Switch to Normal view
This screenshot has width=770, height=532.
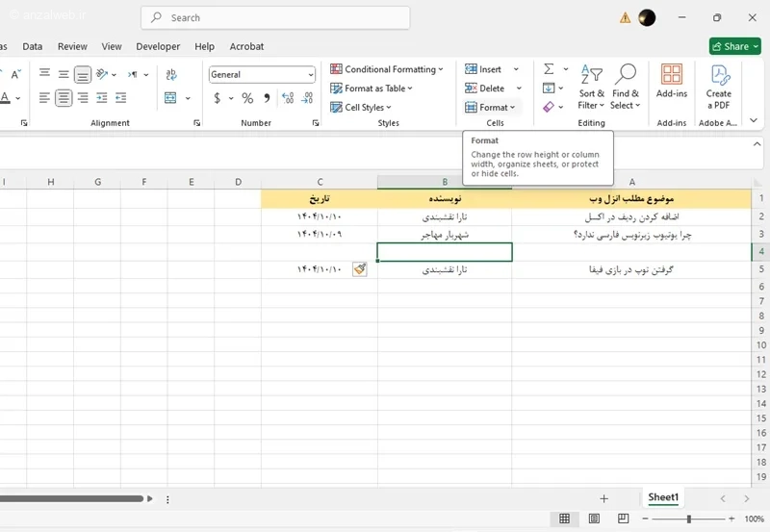click(565, 519)
